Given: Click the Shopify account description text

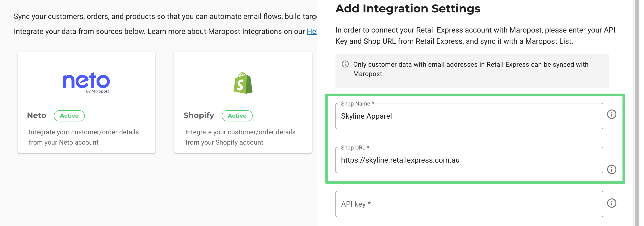Looking at the screenshot, I should [240, 137].
